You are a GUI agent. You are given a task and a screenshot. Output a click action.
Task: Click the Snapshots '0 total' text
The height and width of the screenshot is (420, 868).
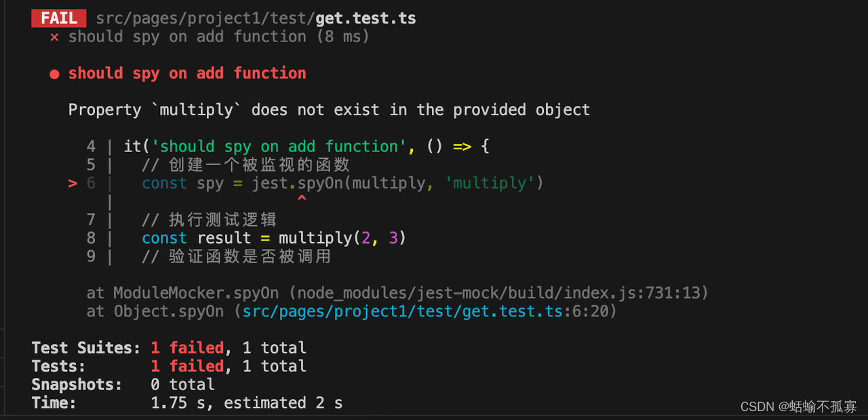[182, 385]
